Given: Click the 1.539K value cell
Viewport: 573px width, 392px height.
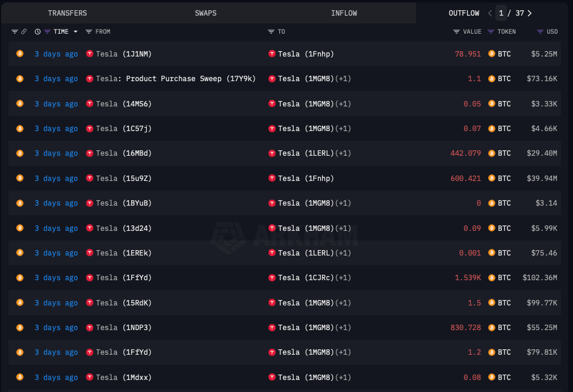Looking at the screenshot, I should click(468, 278).
